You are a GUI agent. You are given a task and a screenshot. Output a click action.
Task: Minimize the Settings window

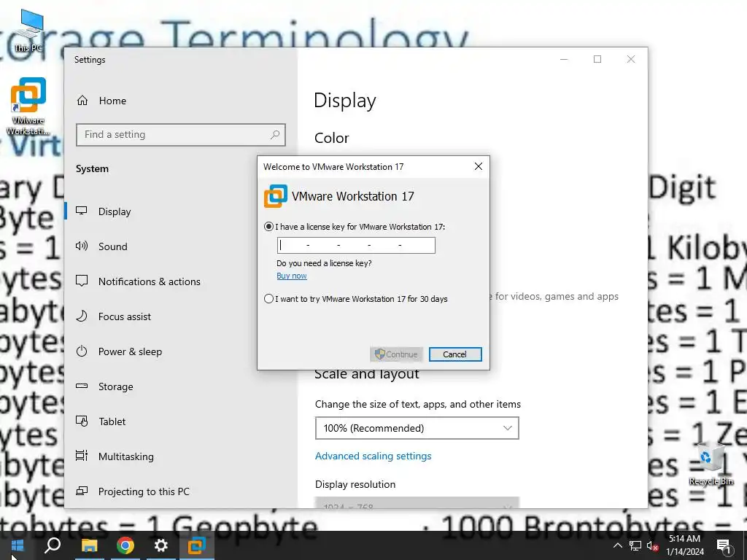point(564,59)
